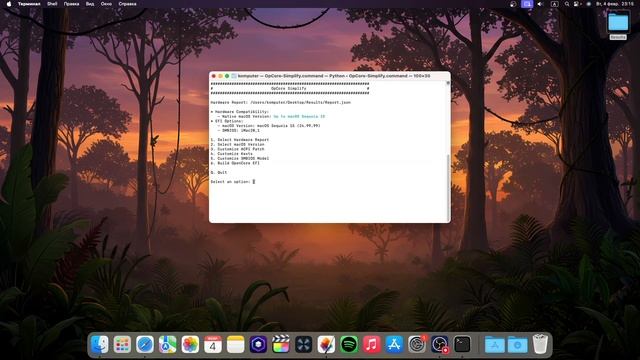
Task: Open the Терминал application menu
Action: coord(29,4)
